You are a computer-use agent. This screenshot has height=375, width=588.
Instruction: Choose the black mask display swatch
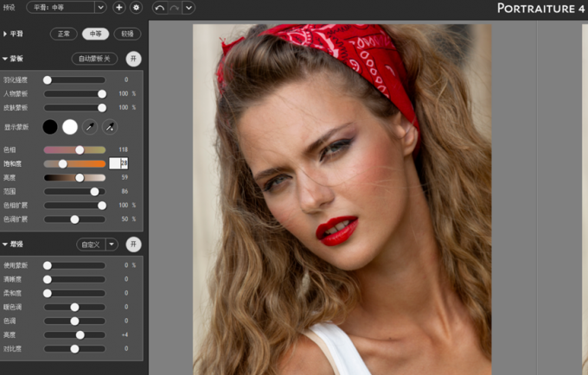50,127
